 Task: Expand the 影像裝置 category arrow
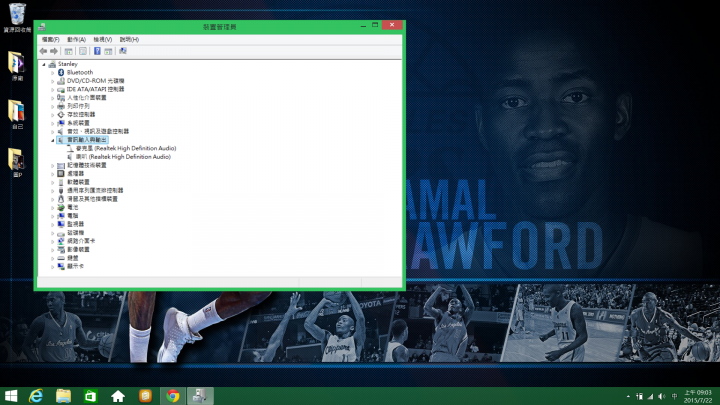(52, 249)
